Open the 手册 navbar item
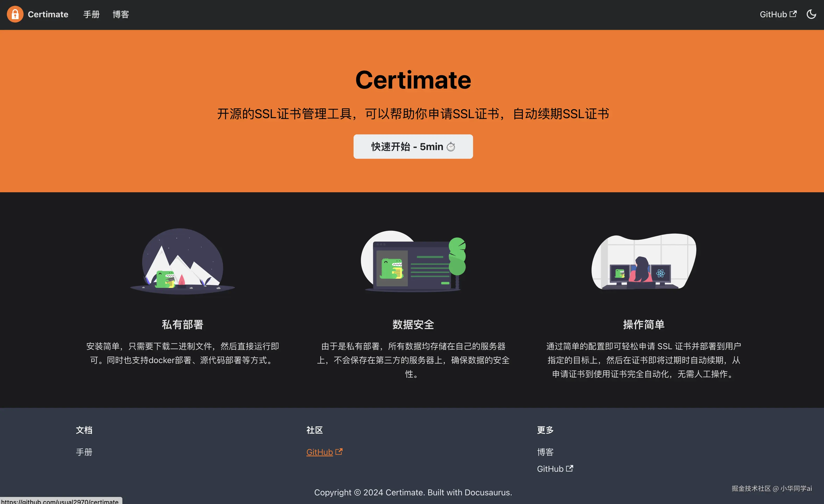This screenshot has width=824, height=504. coord(91,14)
